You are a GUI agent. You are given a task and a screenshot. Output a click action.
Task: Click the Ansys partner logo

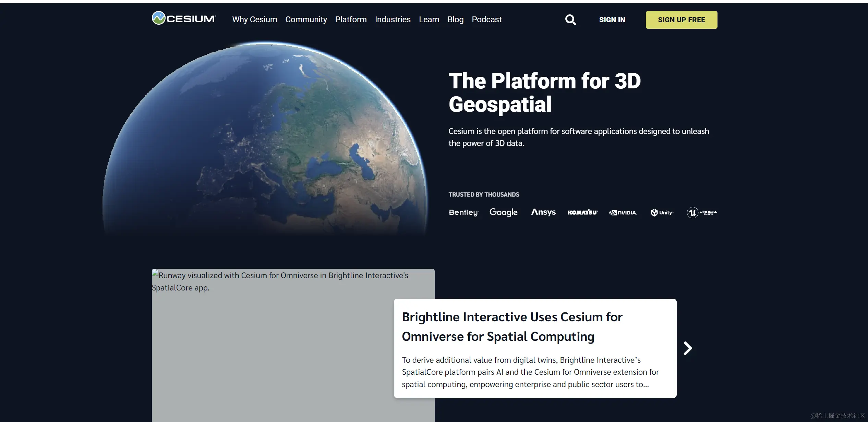click(543, 212)
